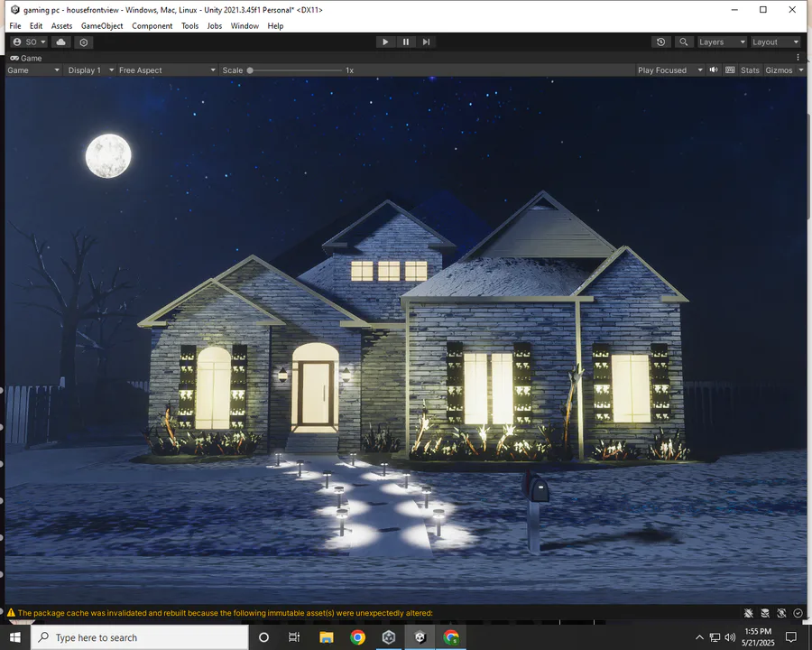Toggle Unity shortcuts keyboard icon
This screenshot has width=812, height=650.
(x=730, y=70)
